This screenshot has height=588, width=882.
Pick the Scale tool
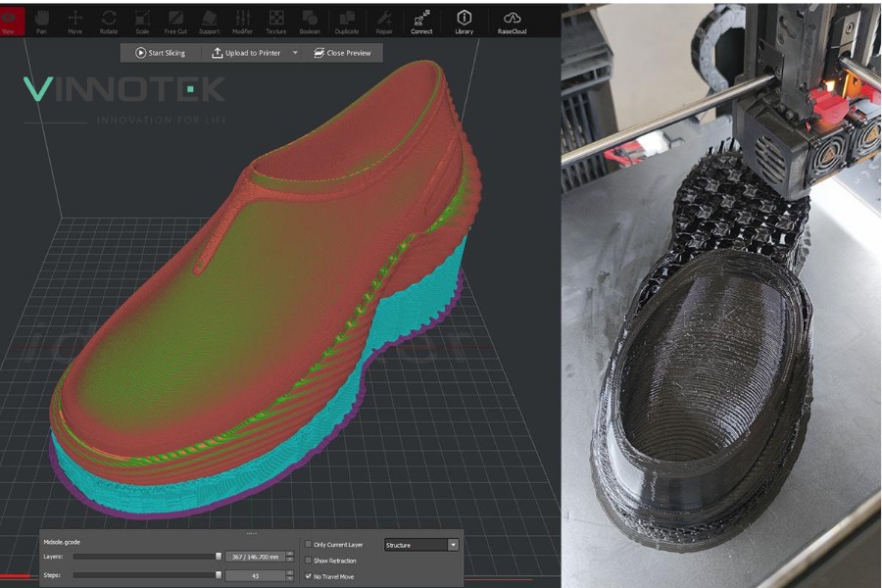pyautogui.click(x=142, y=22)
